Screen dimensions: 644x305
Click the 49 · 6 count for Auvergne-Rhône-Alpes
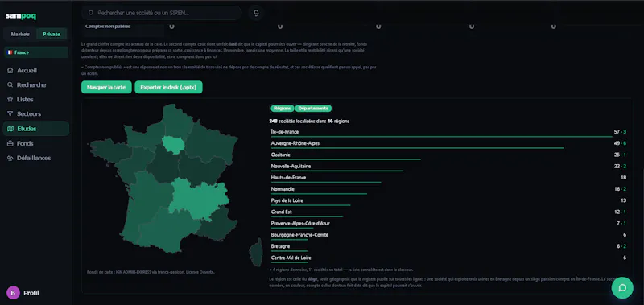620,143
